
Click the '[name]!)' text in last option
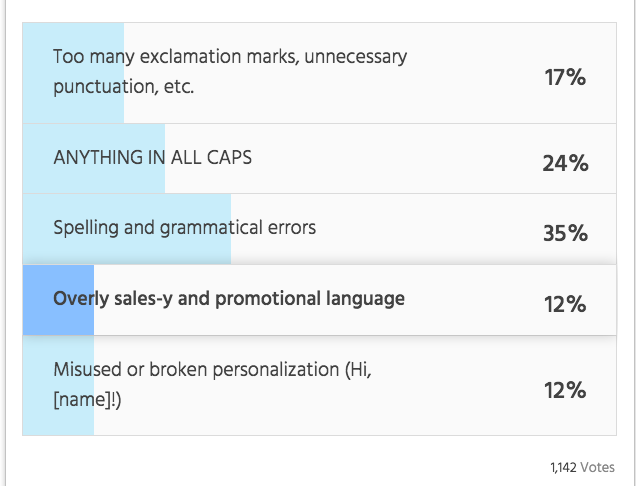pyautogui.click(x=87, y=400)
